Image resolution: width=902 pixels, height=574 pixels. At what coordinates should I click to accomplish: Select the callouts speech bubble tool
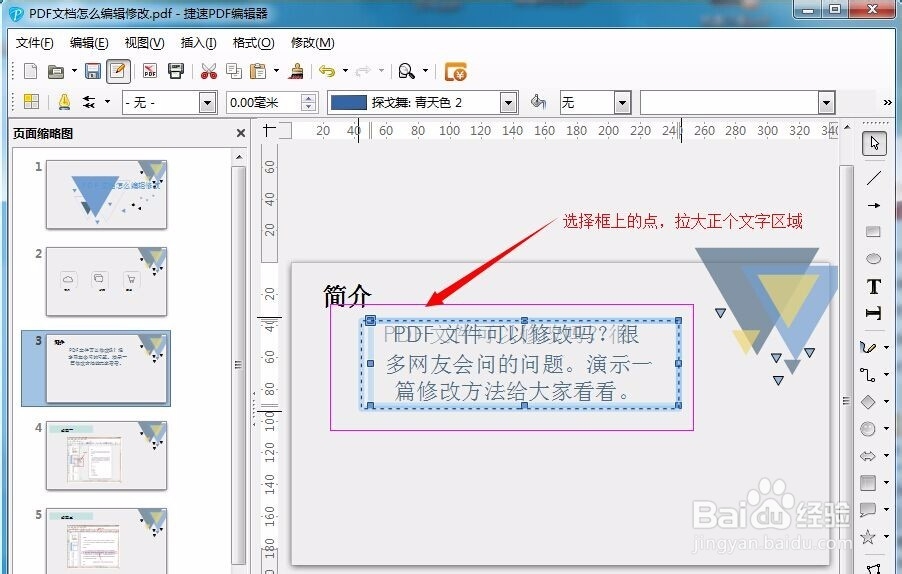coord(869,510)
